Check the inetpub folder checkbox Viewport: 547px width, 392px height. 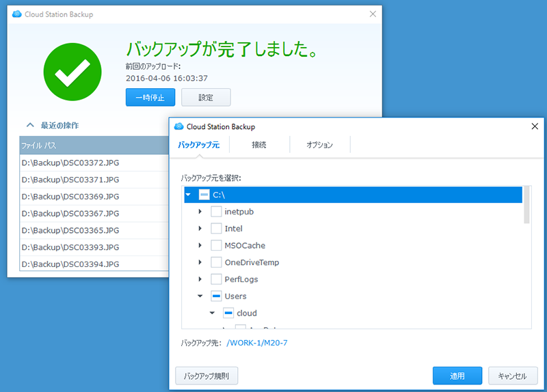coord(216,212)
